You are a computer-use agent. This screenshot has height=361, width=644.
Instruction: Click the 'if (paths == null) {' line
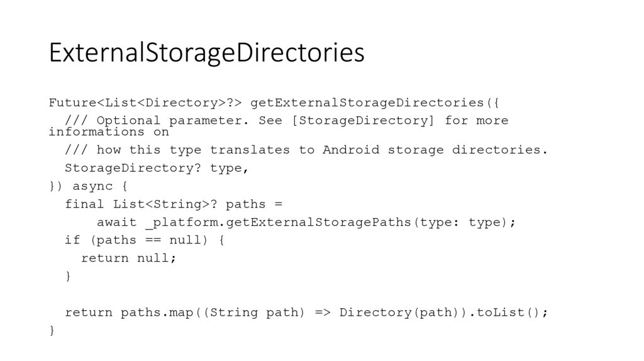tap(145, 240)
